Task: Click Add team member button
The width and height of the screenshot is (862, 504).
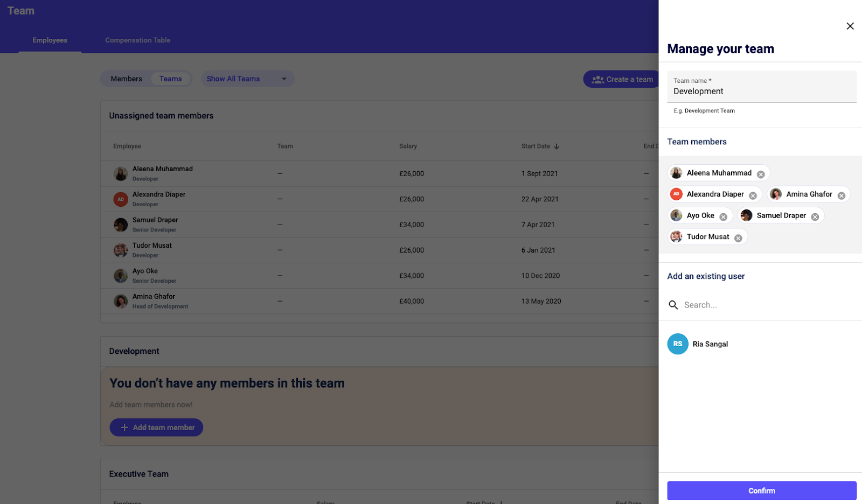Action: tap(156, 428)
